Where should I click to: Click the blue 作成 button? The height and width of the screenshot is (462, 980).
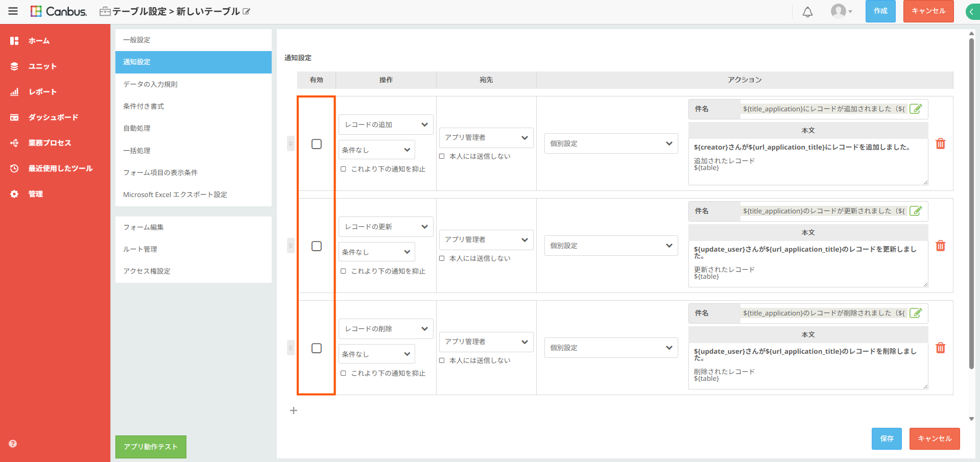click(x=880, y=11)
